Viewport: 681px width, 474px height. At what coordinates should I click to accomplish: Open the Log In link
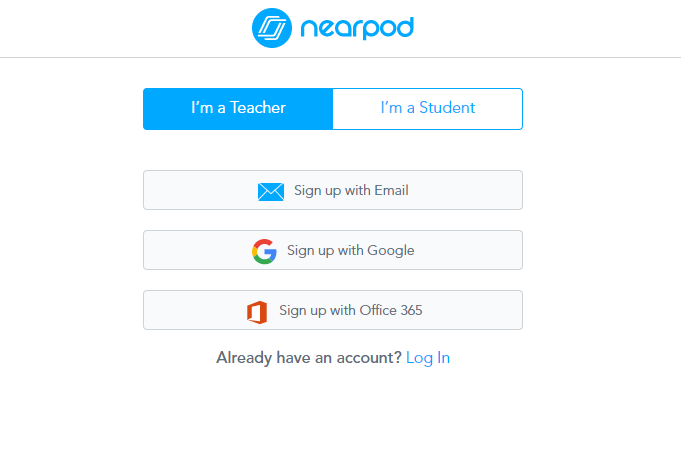click(x=428, y=358)
